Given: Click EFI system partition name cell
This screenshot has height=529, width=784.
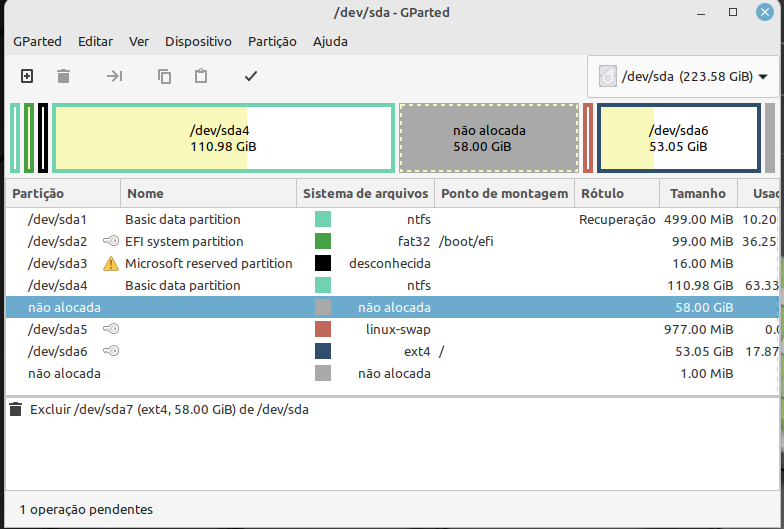Looking at the screenshot, I should pos(184,242).
